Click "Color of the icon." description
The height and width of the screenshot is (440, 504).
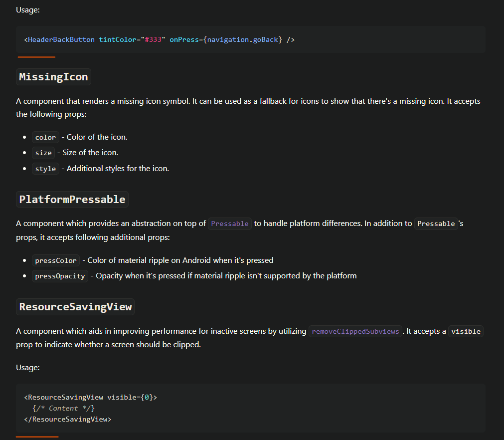coord(97,137)
